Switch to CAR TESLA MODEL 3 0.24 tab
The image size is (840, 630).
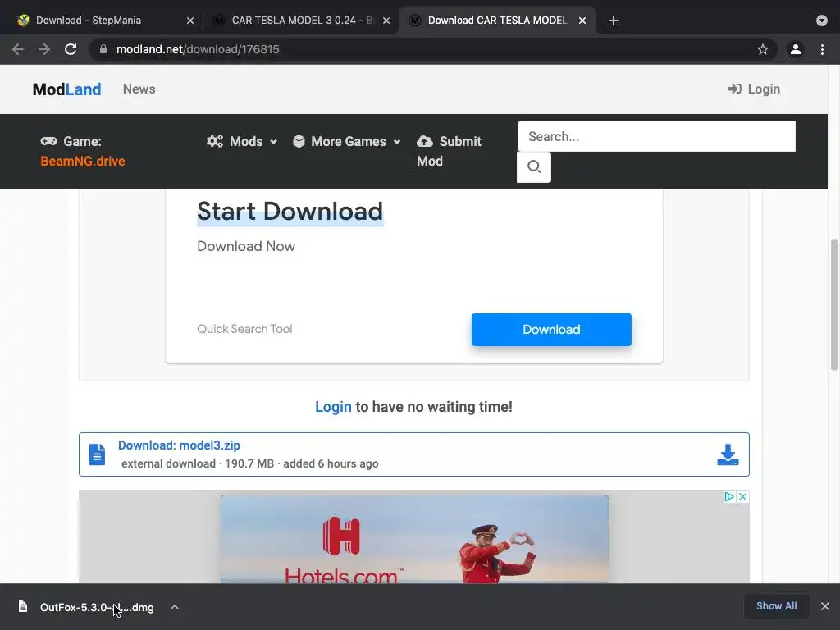pyautogui.click(x=303, y=21)
